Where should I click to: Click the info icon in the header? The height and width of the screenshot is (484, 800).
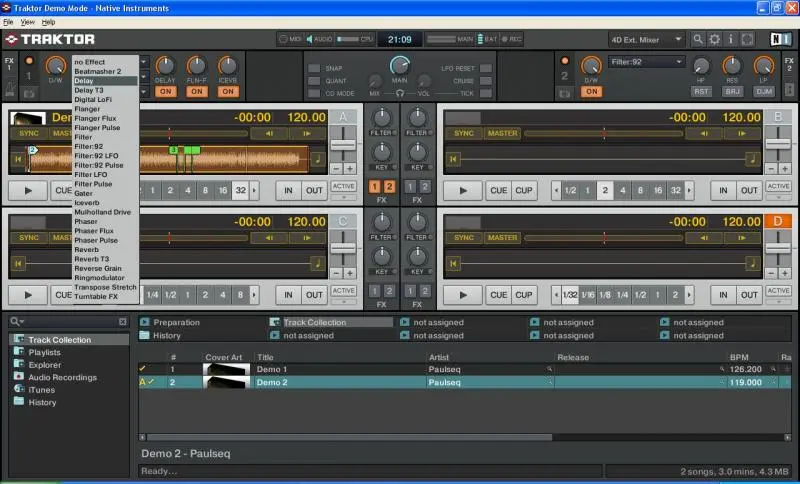pos(732,39)
